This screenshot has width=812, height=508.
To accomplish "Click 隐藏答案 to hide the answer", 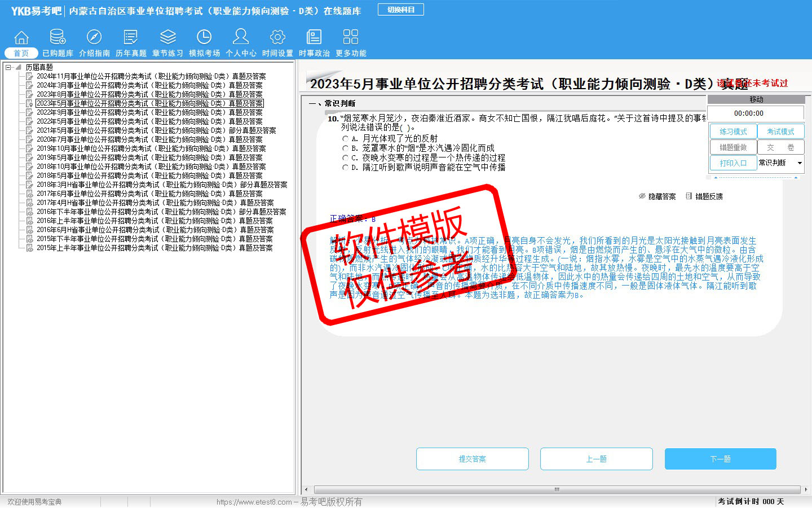I will click(x=657, y=196).
